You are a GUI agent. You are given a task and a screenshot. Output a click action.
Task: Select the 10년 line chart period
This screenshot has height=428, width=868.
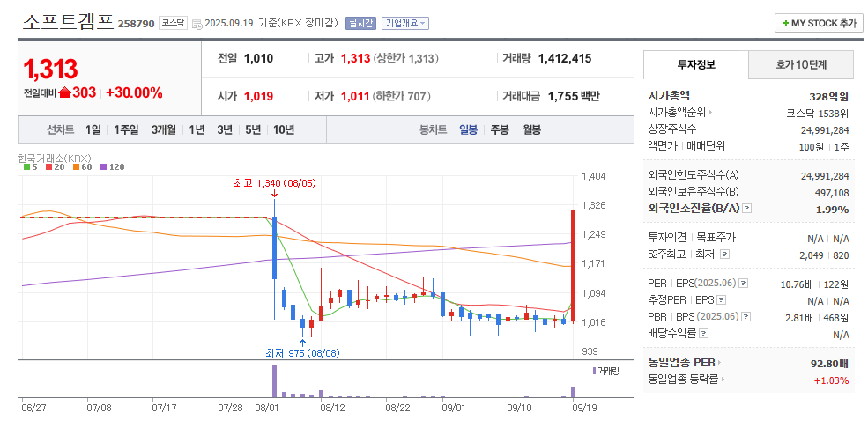click(284, 130)
